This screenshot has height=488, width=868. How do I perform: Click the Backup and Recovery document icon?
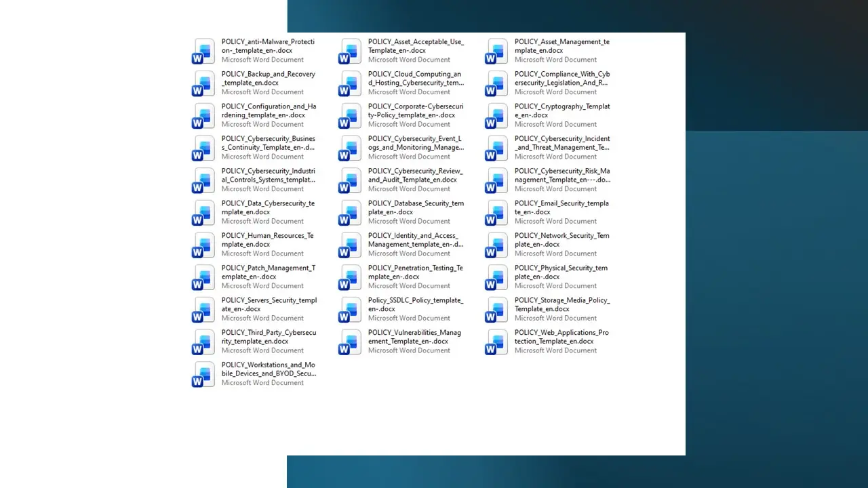(x=203, y=83)
